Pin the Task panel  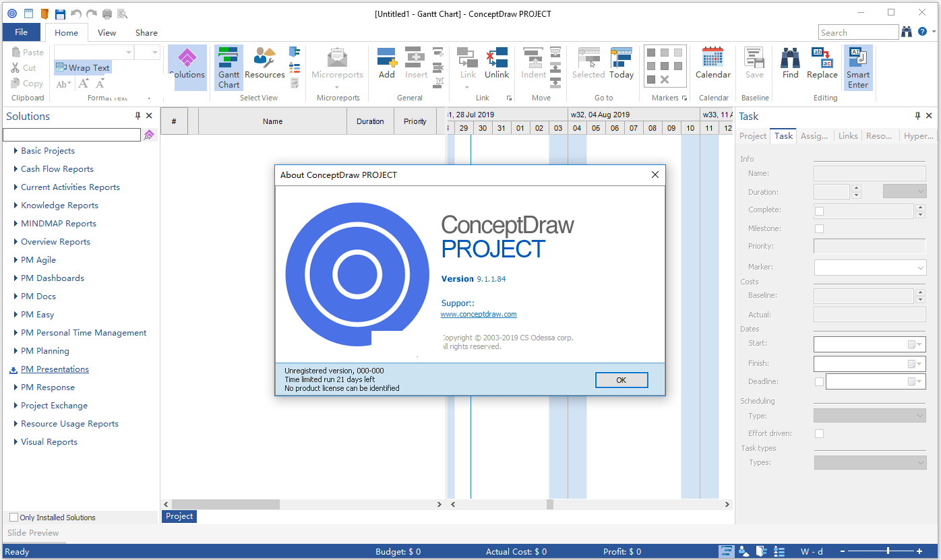click(917, 116)
